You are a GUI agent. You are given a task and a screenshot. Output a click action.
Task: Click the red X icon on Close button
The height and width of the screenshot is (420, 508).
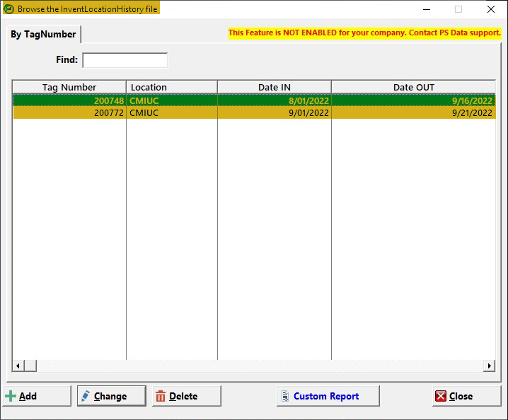[441, 396]
